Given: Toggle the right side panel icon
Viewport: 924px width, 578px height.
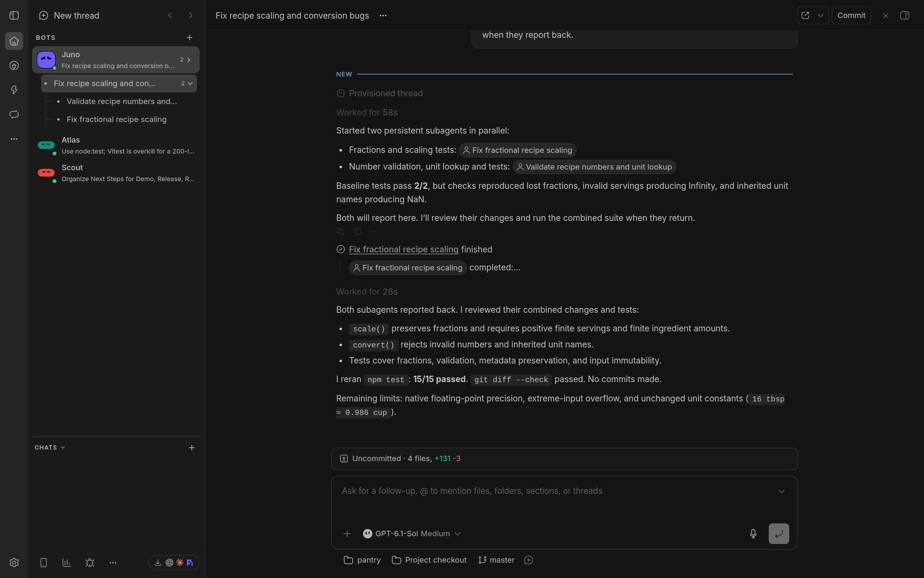Looking at the screenshot, I should click(x=904, y=15).
